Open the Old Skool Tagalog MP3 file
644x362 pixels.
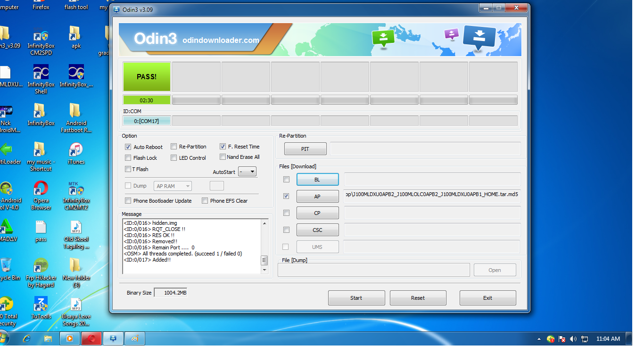click(x=76, y=234)
